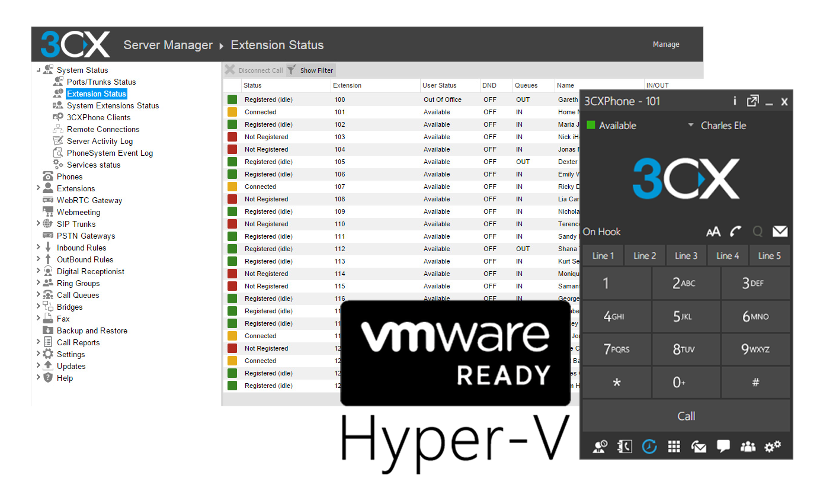This screenshot has height=504, width=820.
Task: Open PhoneSystem Event Log in the tree
Action: tap(110, 153)
